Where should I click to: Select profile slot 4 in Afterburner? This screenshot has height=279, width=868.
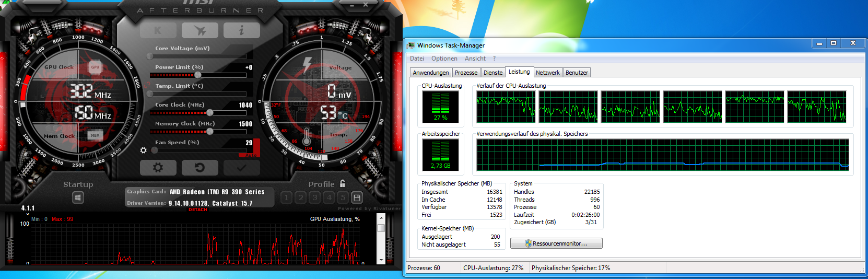coord(329,197)
